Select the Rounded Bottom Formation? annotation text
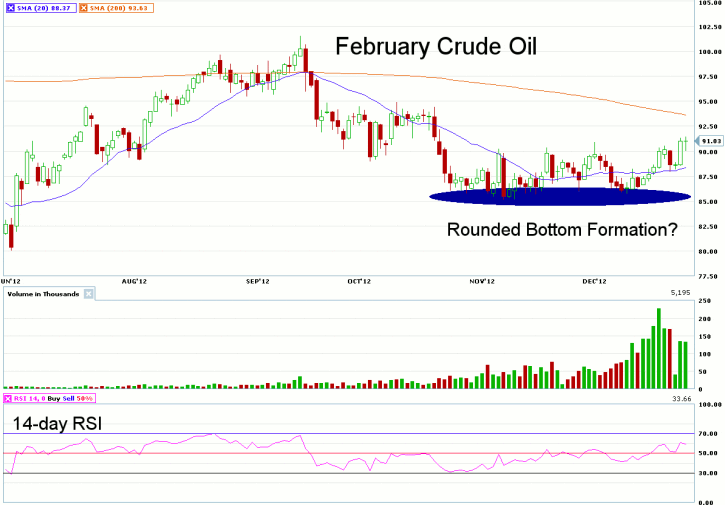 tap(561, 229)
